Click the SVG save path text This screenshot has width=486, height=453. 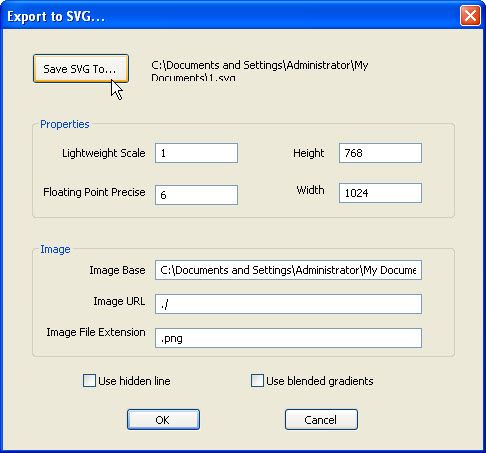pos(260,70)
